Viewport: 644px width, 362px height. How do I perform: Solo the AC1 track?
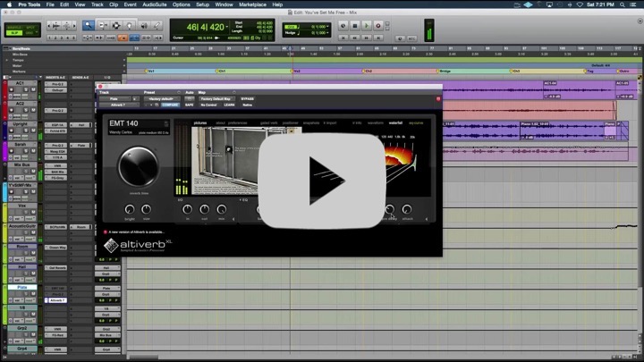26,89
